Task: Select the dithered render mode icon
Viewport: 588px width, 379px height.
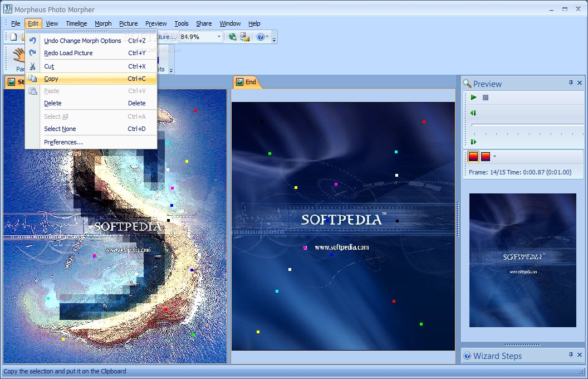Action: (x=485, y=157)
